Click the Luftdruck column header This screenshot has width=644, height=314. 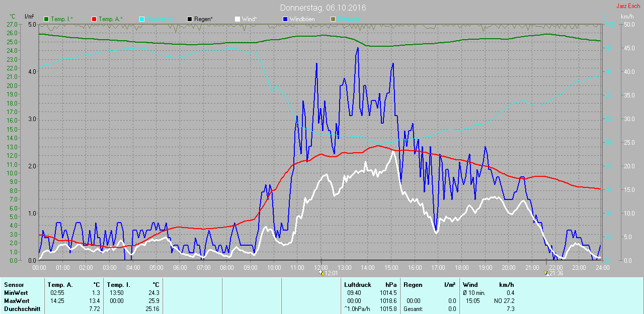pos(357,285)
